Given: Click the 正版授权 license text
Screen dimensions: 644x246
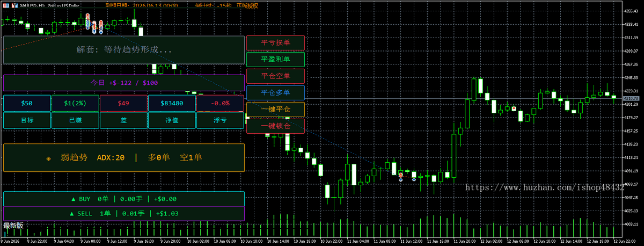Looking at the screenshot, I should point(247,5).
